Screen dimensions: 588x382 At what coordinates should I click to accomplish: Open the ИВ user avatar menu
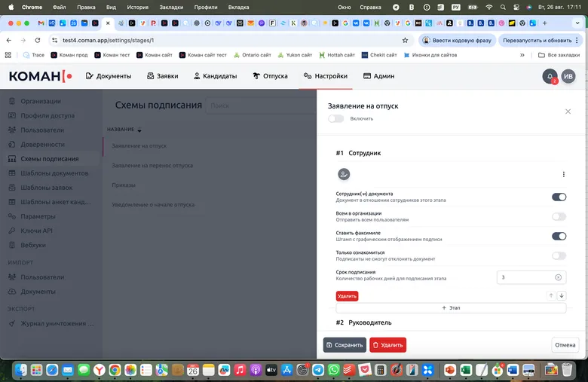[x=568, y=76]
